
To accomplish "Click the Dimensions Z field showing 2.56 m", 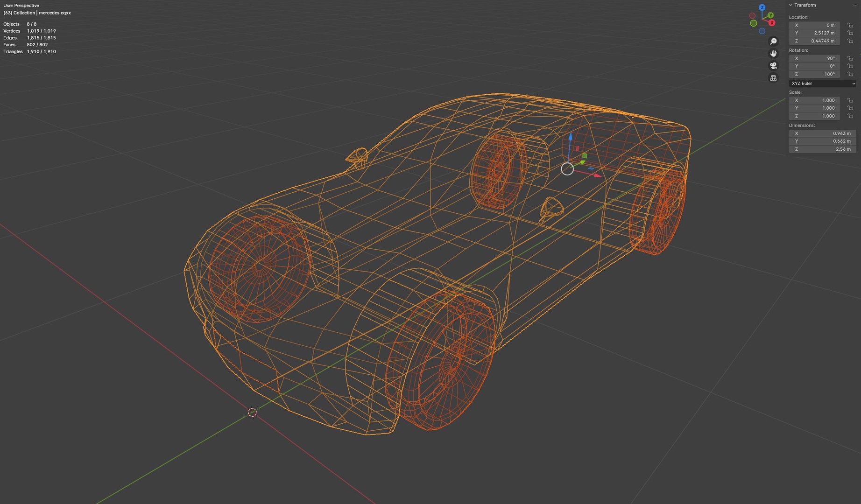I will click(822, 149).
